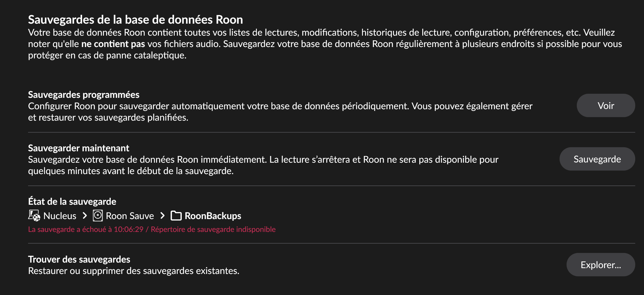
Task: Click the Sauvegardes de la base de données Roon title
Action: (135, 20)
